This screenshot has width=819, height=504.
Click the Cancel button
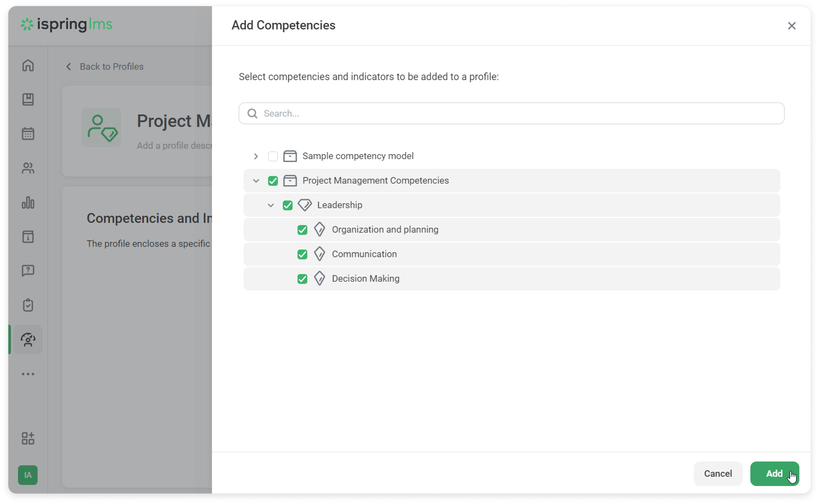(x=718, y=473)
